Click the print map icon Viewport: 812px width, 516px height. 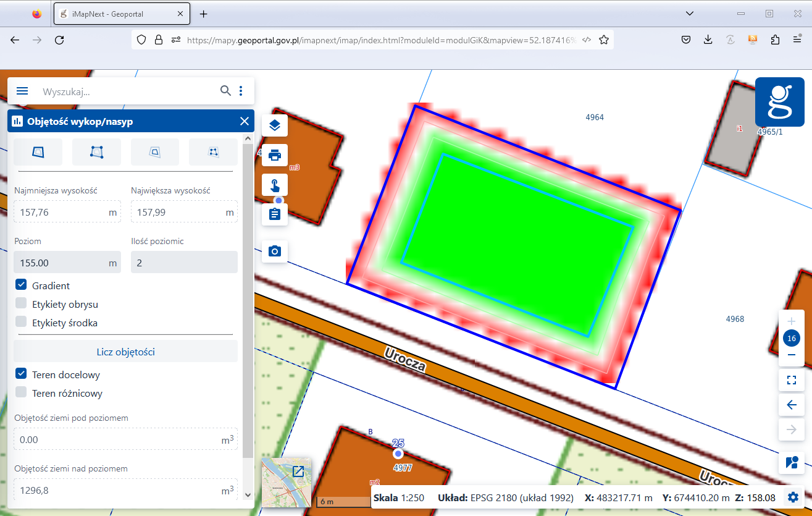pyautogui.click(x=275, y=154)
